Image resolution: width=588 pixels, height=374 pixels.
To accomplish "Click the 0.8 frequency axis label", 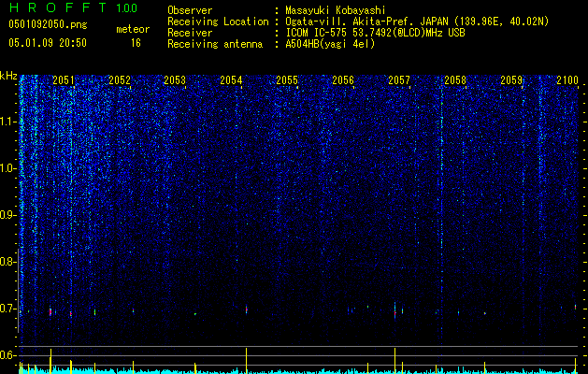I will pyautogui.click(x=7, y=262).
